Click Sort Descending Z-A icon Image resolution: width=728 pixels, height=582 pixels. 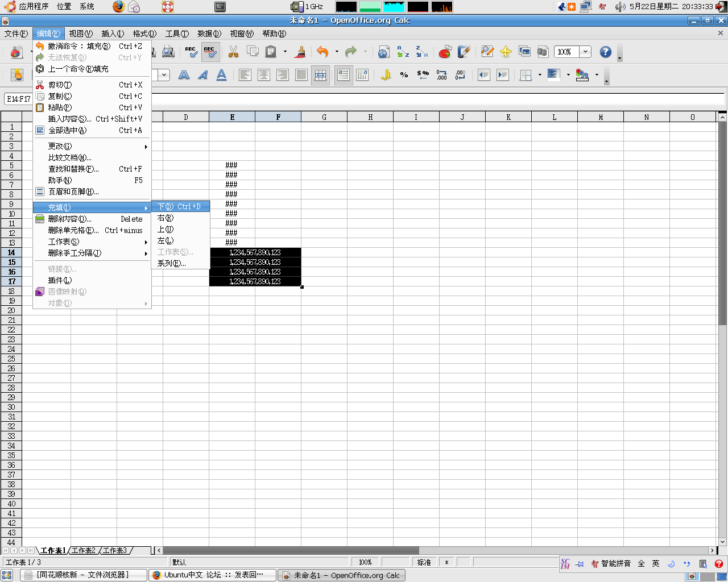421,52
